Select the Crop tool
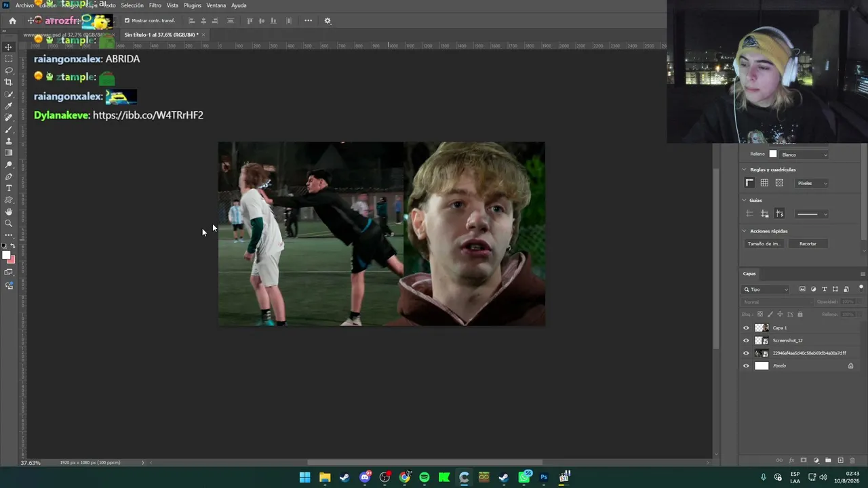 9,82
